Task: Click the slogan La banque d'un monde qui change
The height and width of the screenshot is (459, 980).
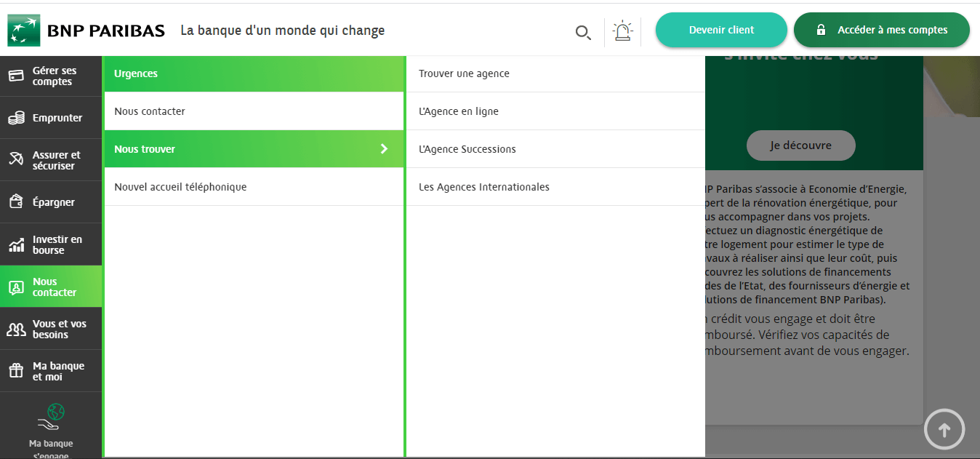Action: [283, 31]
